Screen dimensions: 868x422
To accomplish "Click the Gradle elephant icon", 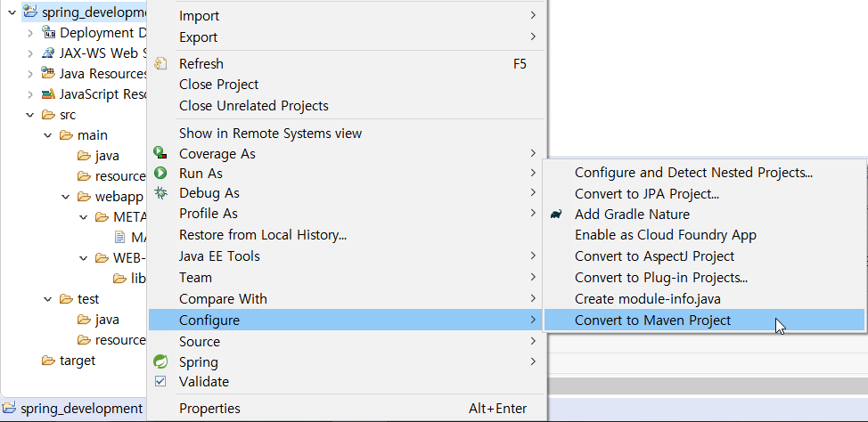I will (556, 215).
